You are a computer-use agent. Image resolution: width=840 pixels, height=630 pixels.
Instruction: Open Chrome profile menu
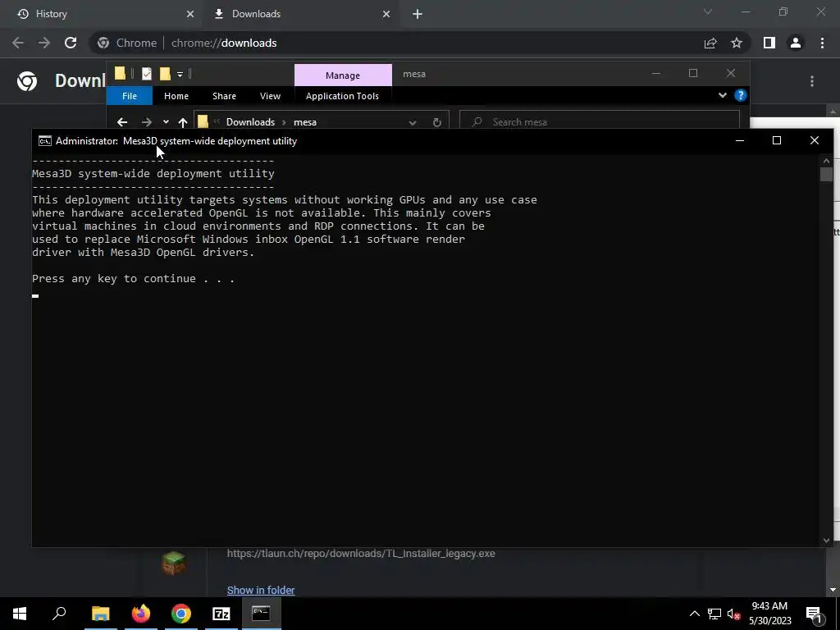pyautogui.click(x=796, y=43)
